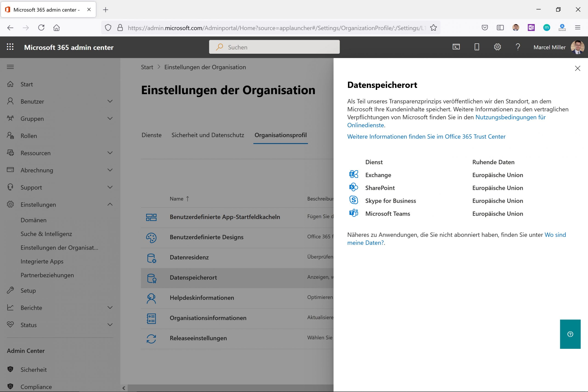588x392 pixels.
Task: Open the app launcher waffle icon
Action: pos(10,47)
